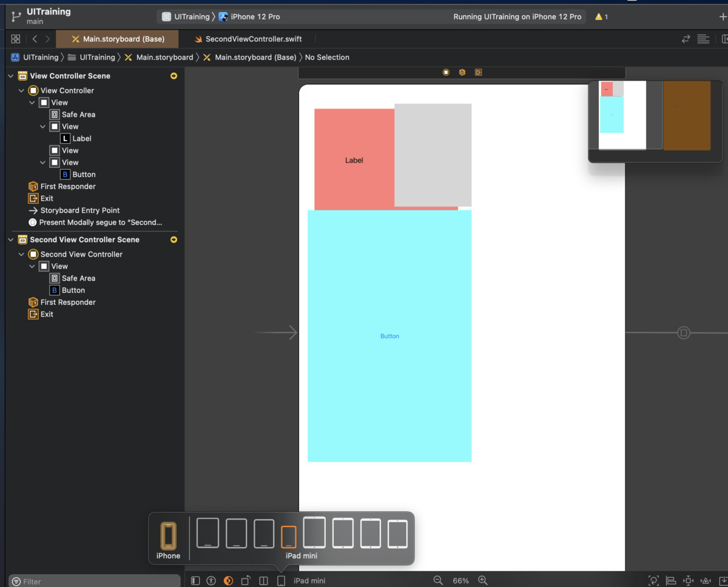The width and height of the screenshot is (728, 587).
Task: Select Storyboard Entry Point in the outline
Action: [x=74, y=210]
